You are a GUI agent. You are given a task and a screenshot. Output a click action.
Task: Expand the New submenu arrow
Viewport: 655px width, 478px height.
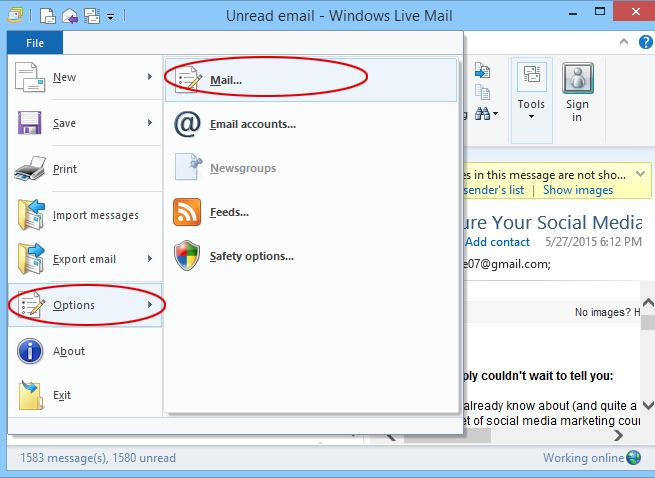[150, 76]
